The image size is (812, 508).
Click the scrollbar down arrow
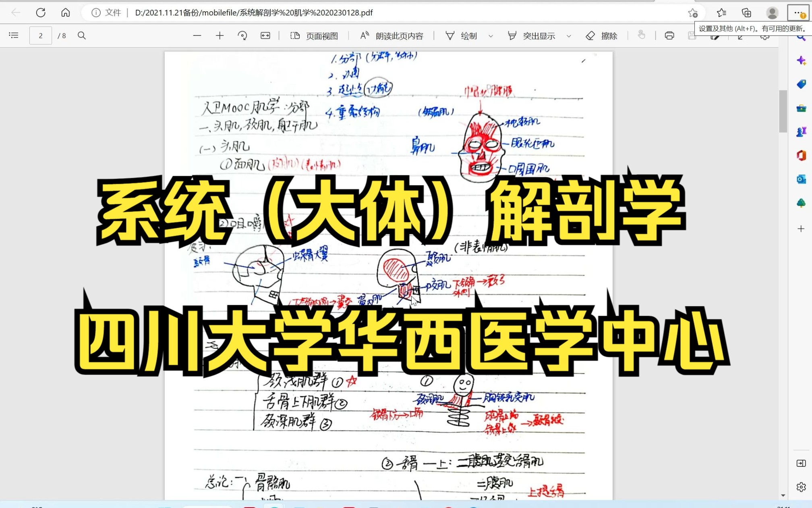(783, 496)
